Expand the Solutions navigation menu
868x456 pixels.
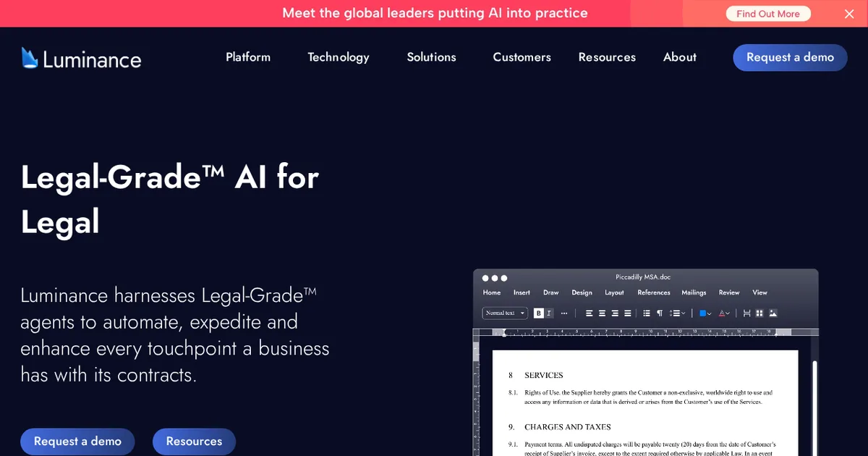pos(431,57)
